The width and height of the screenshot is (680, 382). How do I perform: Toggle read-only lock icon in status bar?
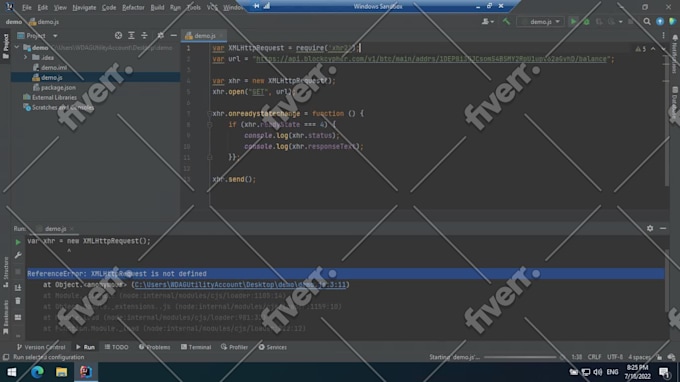tap(659, 357)
